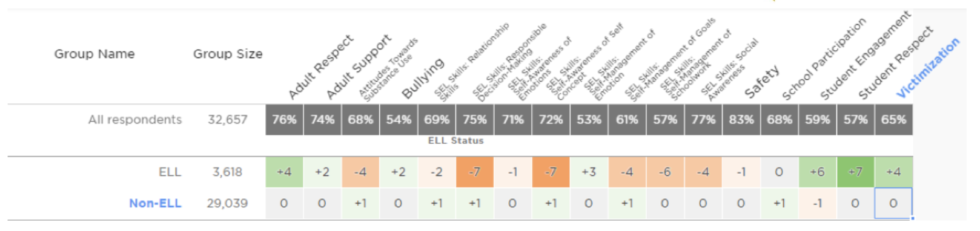The image size is (980, 231).
Task: Click the Adult Respect column header
Action: (320, 67)
